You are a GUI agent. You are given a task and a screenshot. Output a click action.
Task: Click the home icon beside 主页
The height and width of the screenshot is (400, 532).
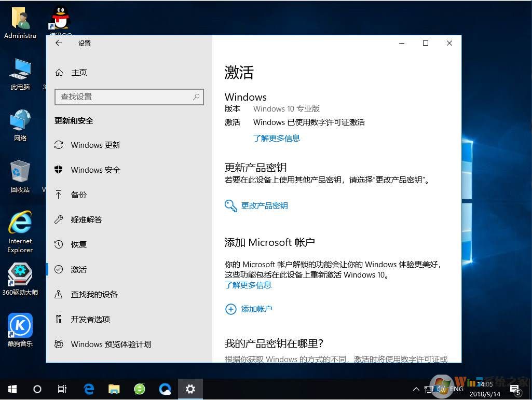59,72
